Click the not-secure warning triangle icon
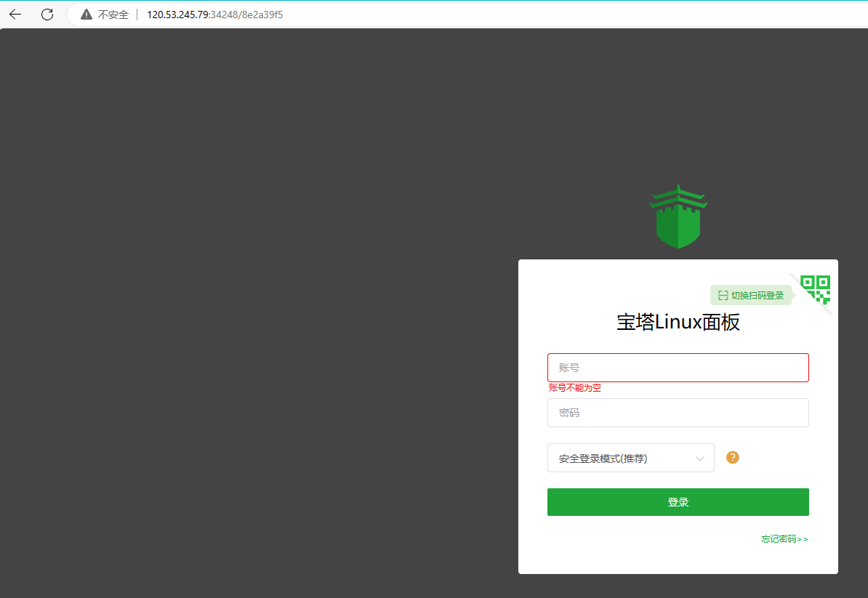The image size is (868, 598). [87, 15]
